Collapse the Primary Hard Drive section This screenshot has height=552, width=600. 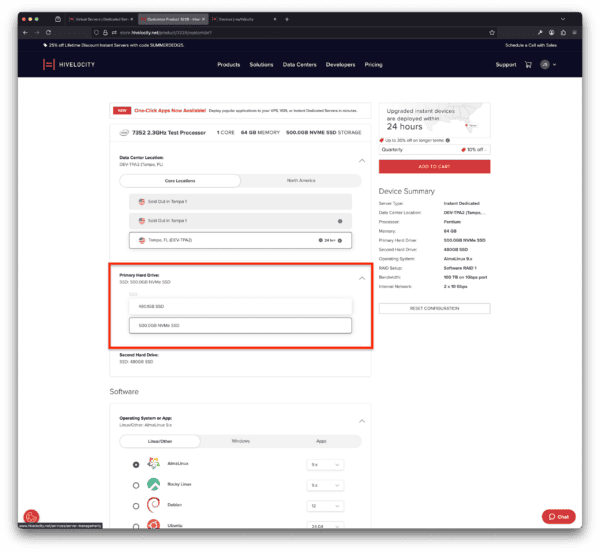(x=360, y=278)
